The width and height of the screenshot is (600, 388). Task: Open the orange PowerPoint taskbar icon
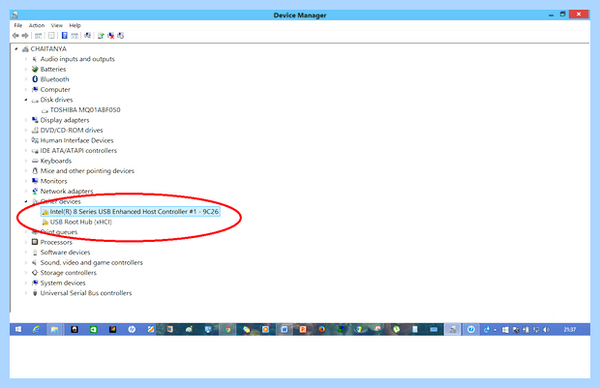(303, 329)
